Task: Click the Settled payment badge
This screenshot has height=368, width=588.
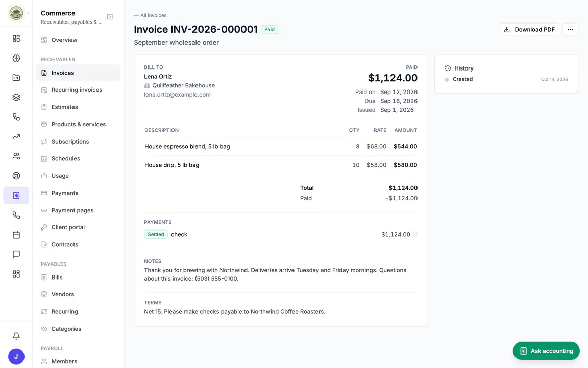Action: (156, 234)
